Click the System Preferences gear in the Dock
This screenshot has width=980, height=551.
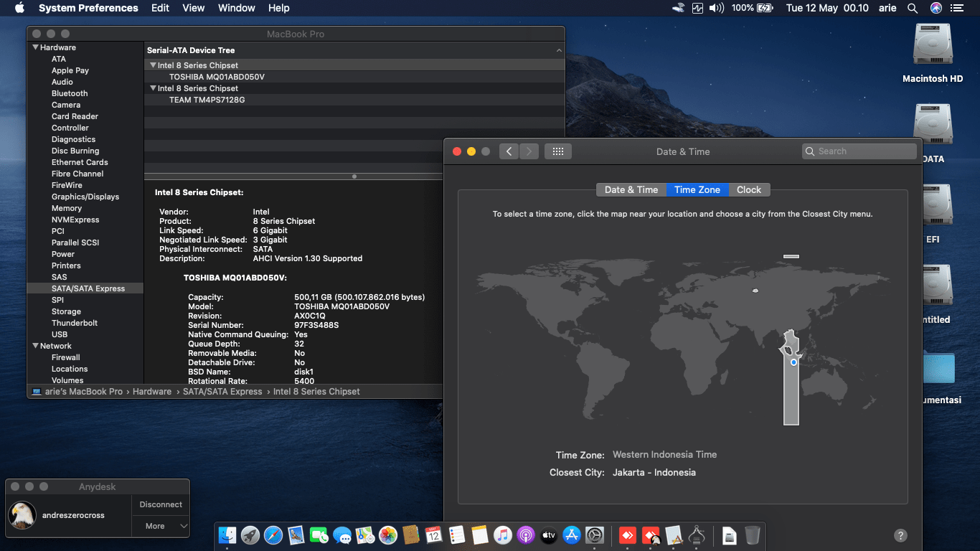click(x=595, y=534)
